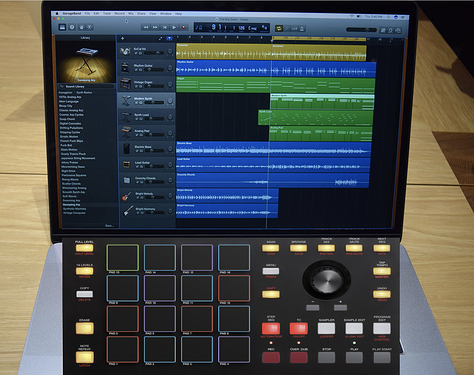Select the Rhythm Guitar amp track icon

click(125, 68)
